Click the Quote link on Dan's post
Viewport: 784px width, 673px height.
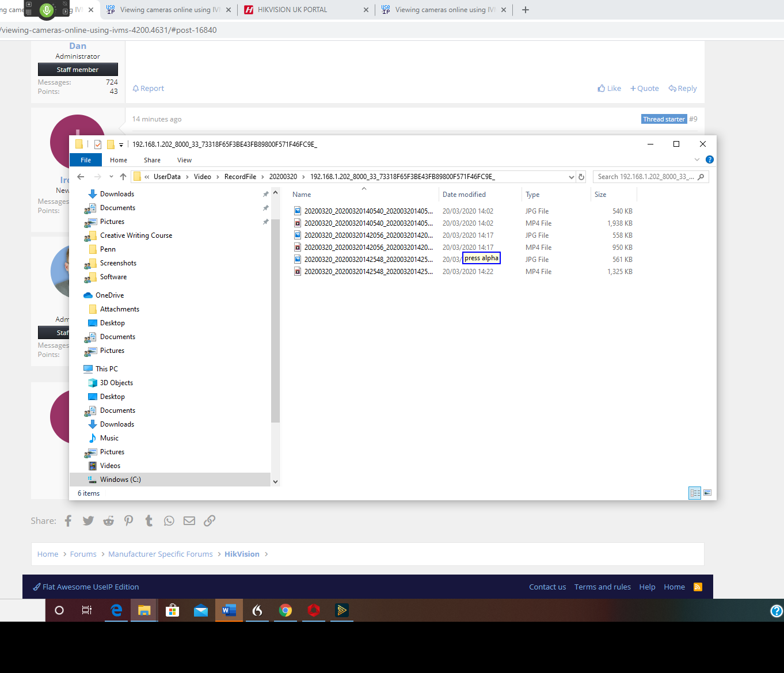click(x=645, y=89)
